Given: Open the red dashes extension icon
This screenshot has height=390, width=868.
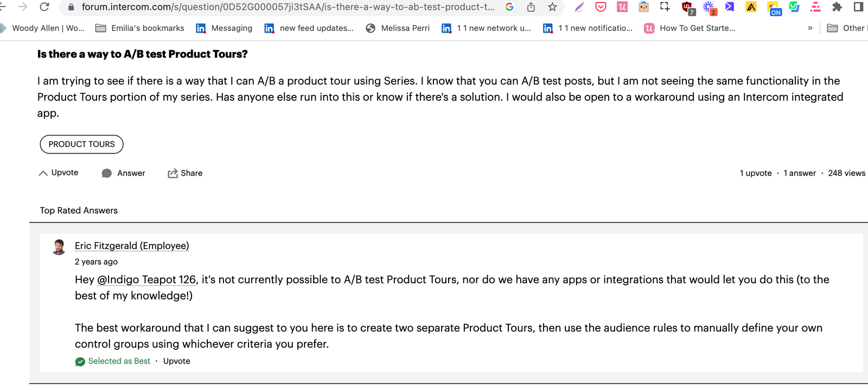Looking at the screenshot, I should [815, 7].
